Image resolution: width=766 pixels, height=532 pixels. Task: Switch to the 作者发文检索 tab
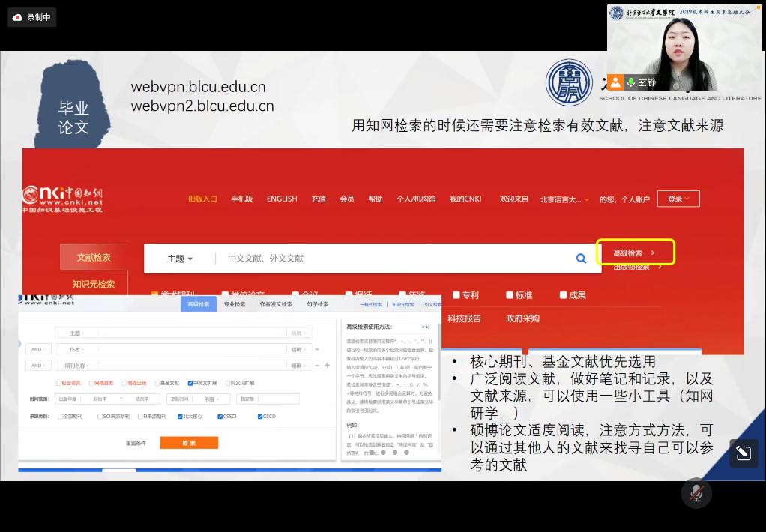(276, 304)
